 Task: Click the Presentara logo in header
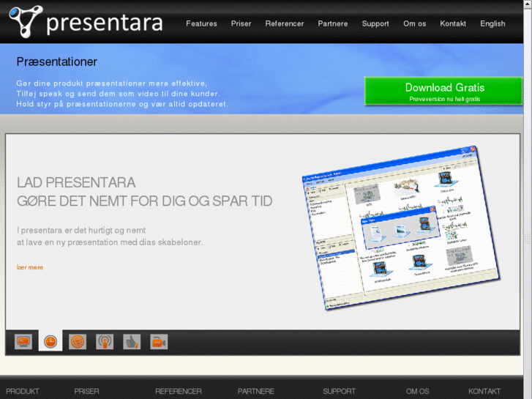coord(86,21)
